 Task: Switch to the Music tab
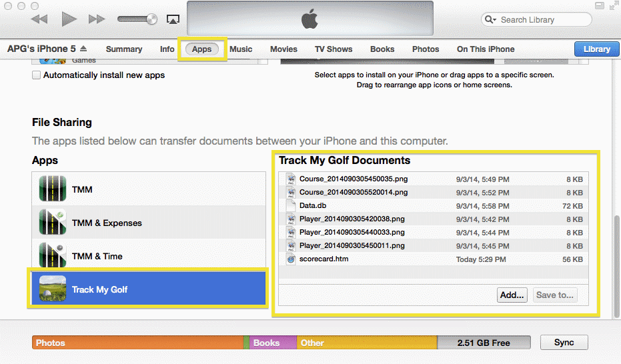point(241,49)
